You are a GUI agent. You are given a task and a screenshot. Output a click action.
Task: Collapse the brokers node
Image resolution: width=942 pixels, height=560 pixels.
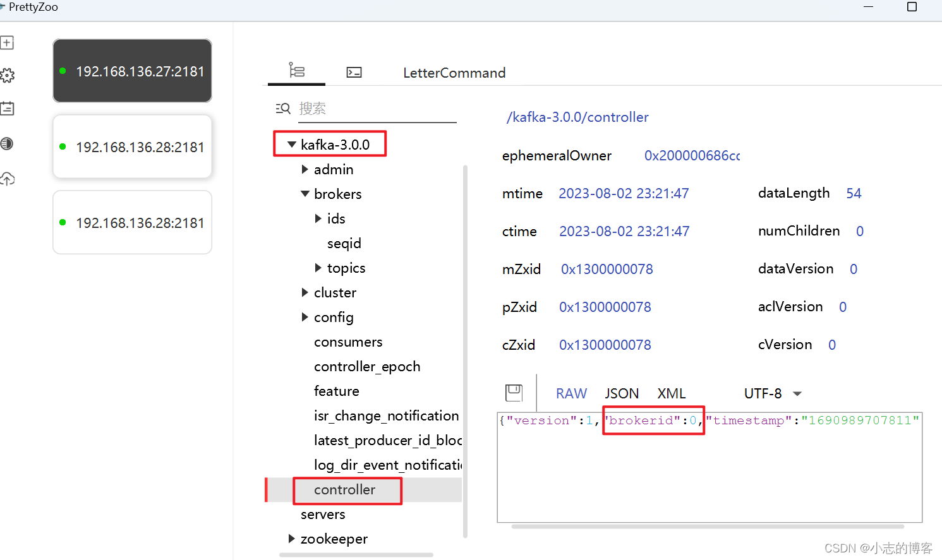(x=305, y=194)
